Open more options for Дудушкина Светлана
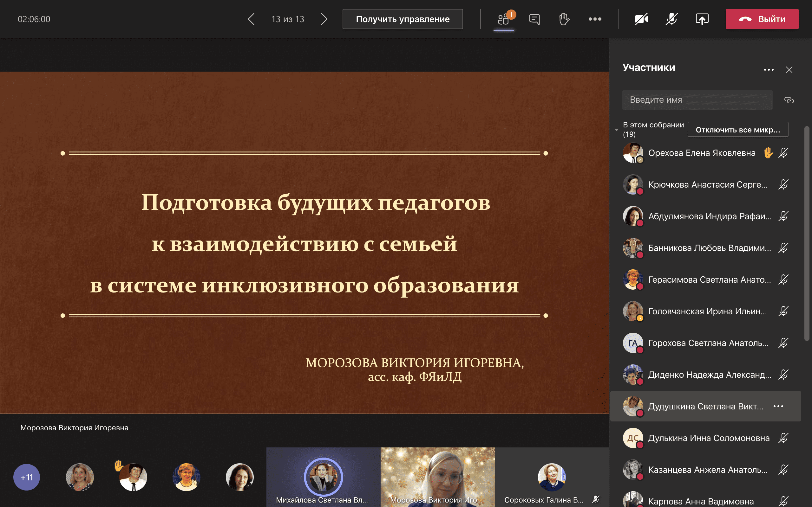This screenshot has height=507, width=812. [x=779, y=406]
